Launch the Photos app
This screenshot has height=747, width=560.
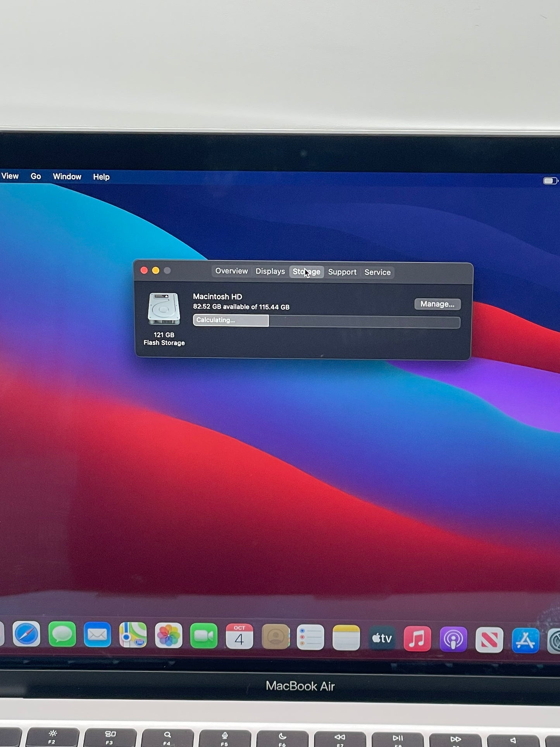[x=169, y=635]
